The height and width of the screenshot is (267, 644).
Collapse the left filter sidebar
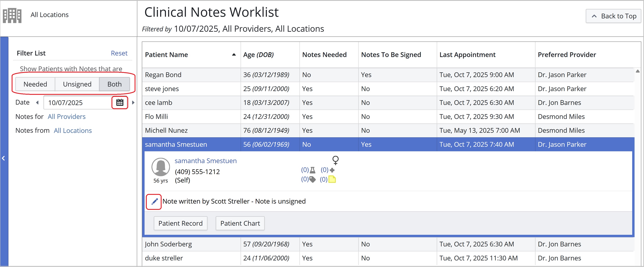pyautogui.click(x=4, y=158)
